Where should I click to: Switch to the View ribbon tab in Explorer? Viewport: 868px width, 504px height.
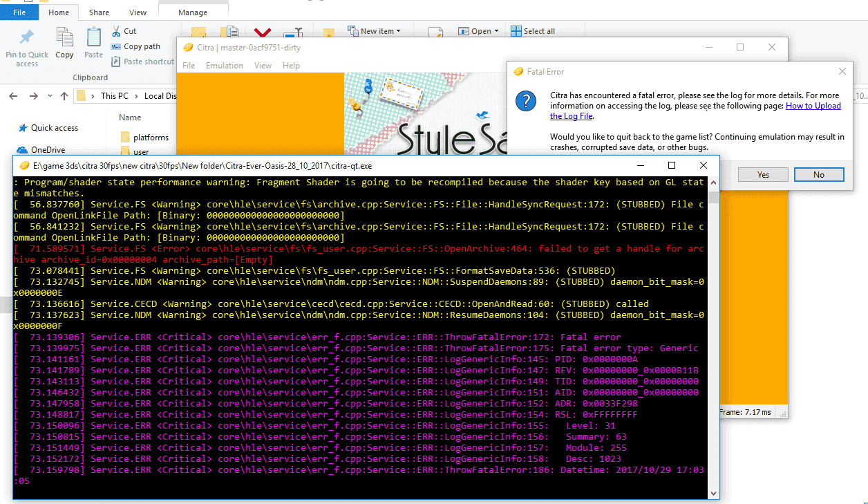(x=138, y=12)
